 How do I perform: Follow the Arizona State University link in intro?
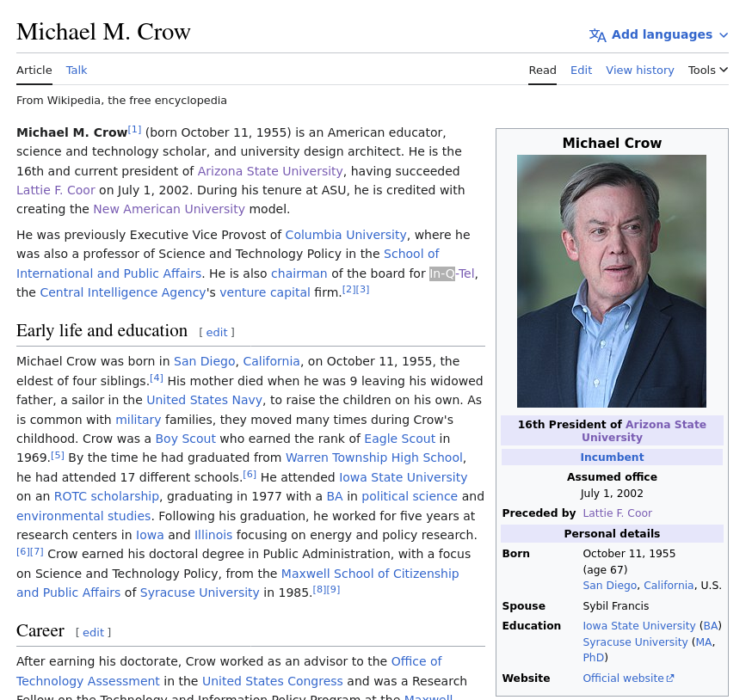click(270, 171)
